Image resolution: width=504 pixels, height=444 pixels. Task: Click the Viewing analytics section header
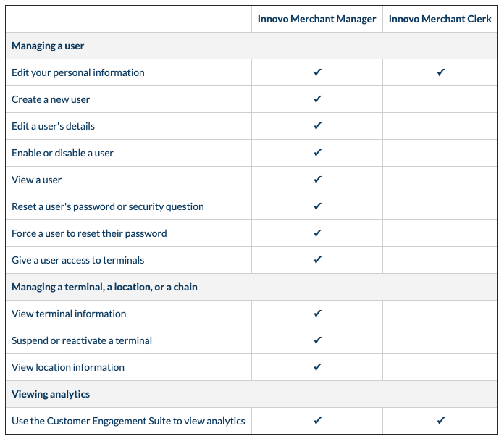click(x=51, y=394)
